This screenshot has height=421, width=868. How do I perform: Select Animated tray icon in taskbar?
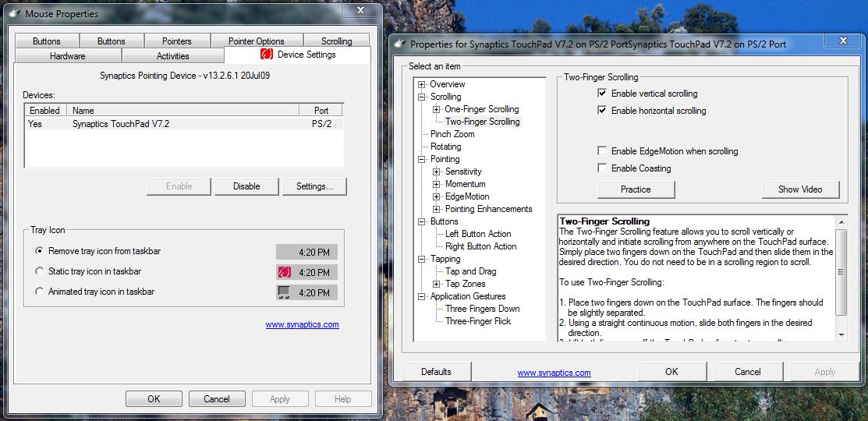click(39, 292)
